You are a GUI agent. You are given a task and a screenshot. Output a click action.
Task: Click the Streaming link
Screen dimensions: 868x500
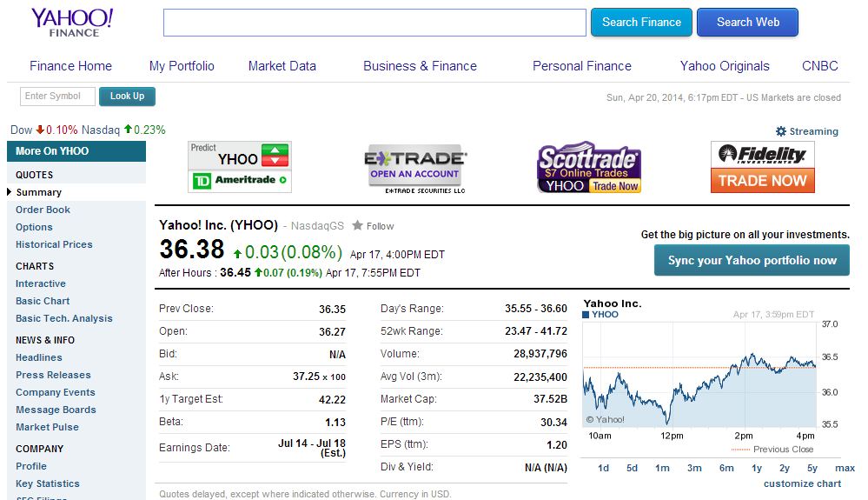pyautogui.click(x=814, y=131)
